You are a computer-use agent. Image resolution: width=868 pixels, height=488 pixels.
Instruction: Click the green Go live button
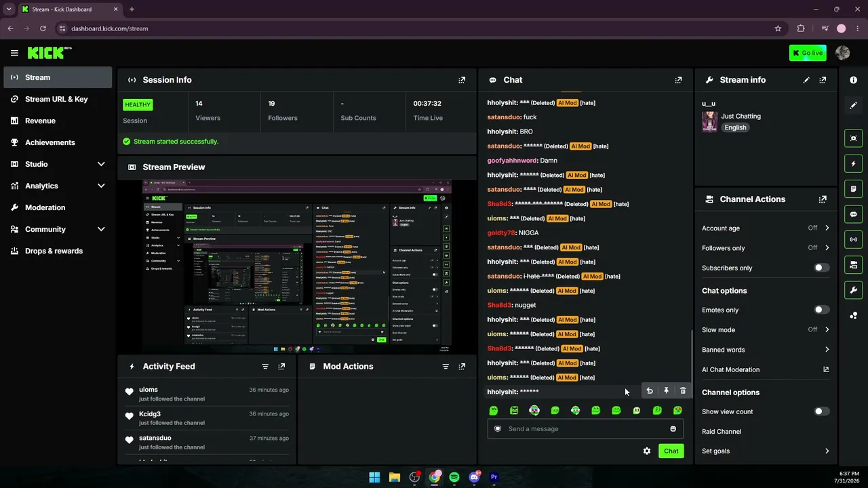click(808, 53)
